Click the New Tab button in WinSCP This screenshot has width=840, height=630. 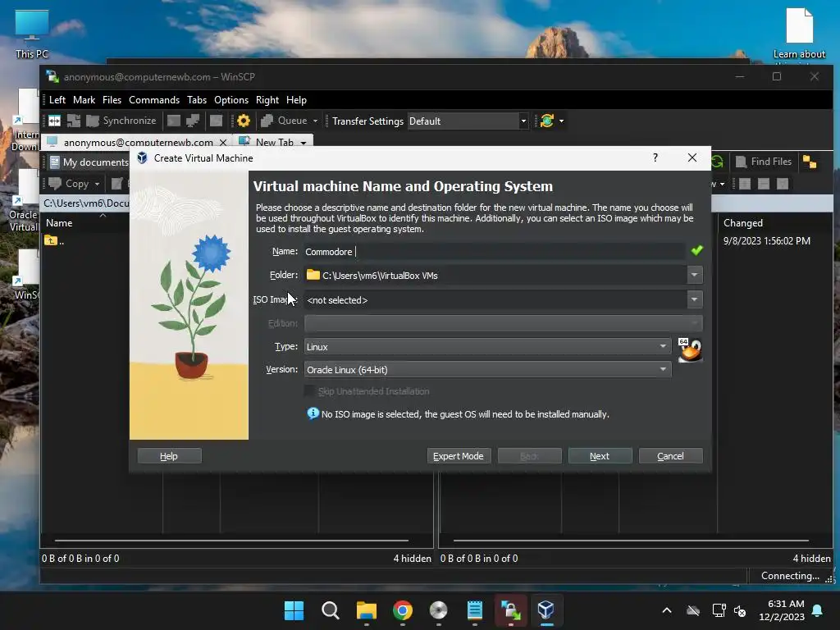(274, 142)
